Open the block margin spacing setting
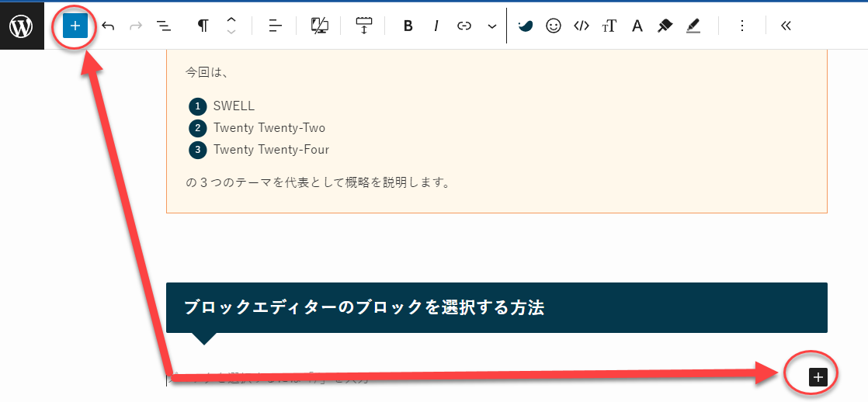The height and width of the screenshot is (402, 868). [364, 26]
